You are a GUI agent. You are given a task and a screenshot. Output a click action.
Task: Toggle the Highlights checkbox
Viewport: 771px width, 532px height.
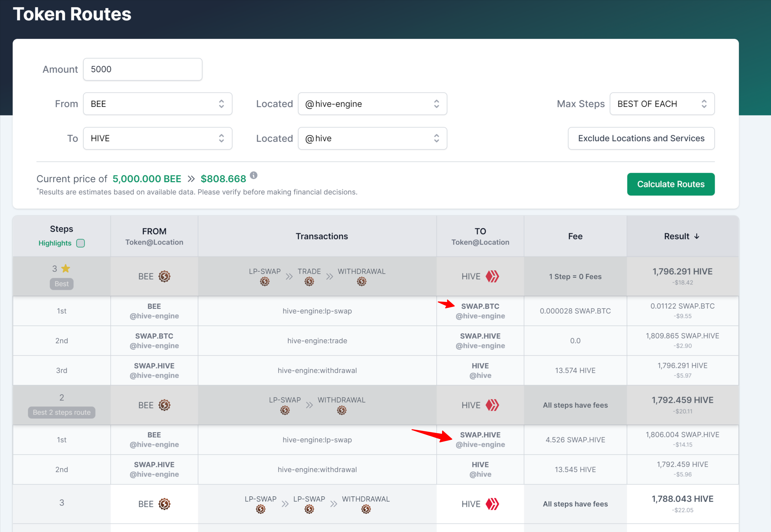click(80, 243)
